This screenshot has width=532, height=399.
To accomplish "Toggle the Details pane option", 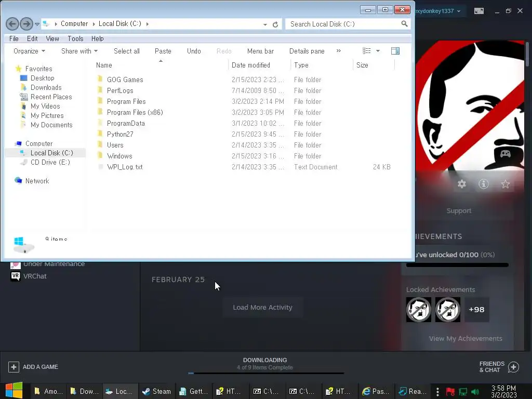I will click(307, 51).
